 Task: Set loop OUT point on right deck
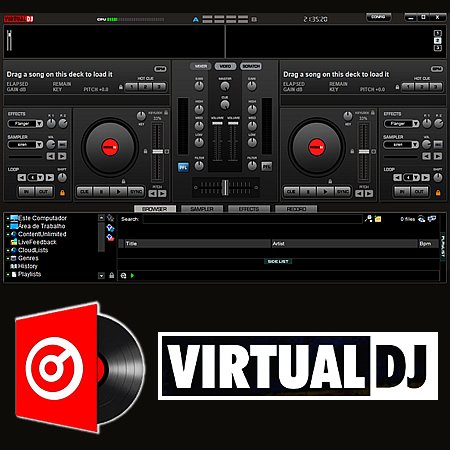coord(419,192)
